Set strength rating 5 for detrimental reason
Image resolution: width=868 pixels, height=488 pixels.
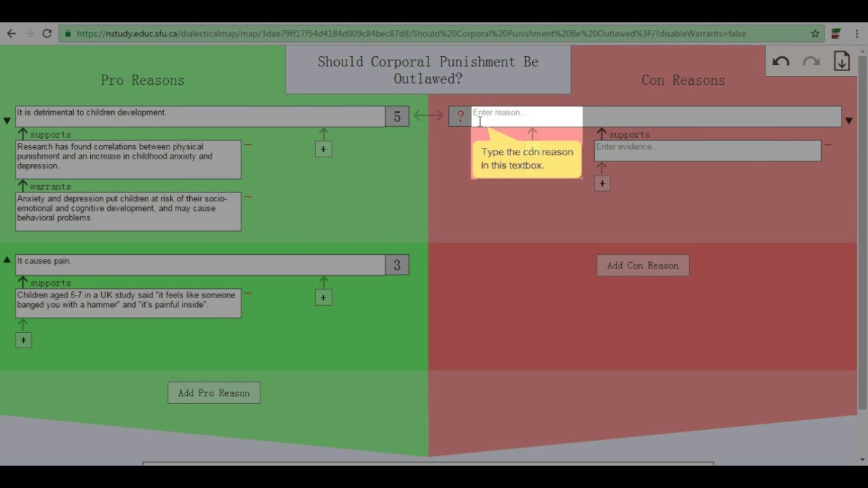tap(397, 117)
